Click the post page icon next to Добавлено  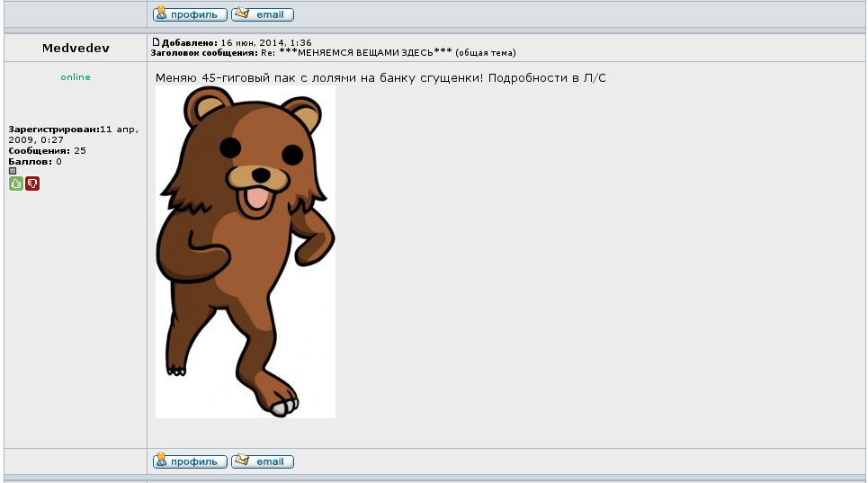156,42
